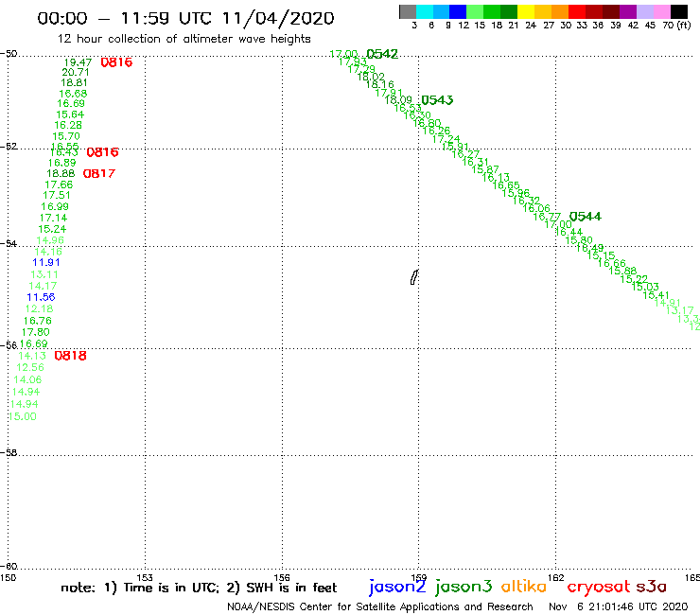Click the 15.64 wave height value
Image resolution: width=700 pixels, height=615 pixels.
pyautogui.click(x=70, y=114)
